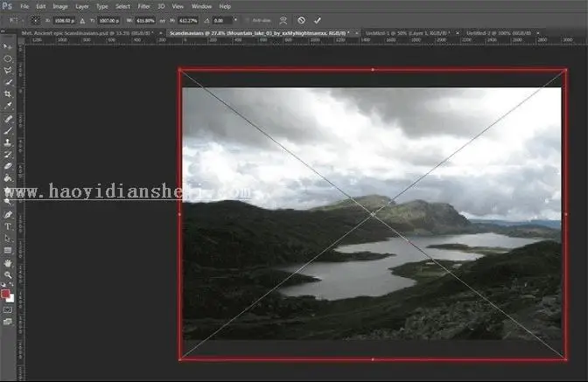Open the white background color picker
The image size is (588, 382).
pos(11,300)
